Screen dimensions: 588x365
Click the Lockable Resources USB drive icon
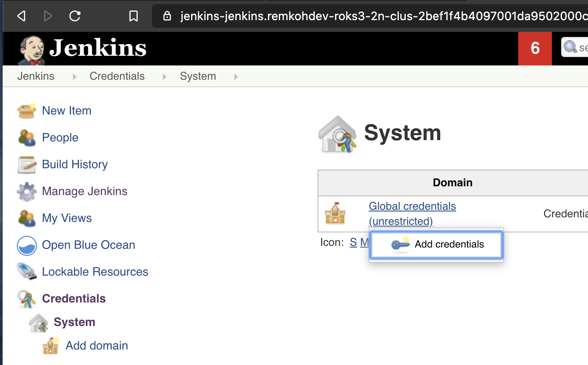27,272
